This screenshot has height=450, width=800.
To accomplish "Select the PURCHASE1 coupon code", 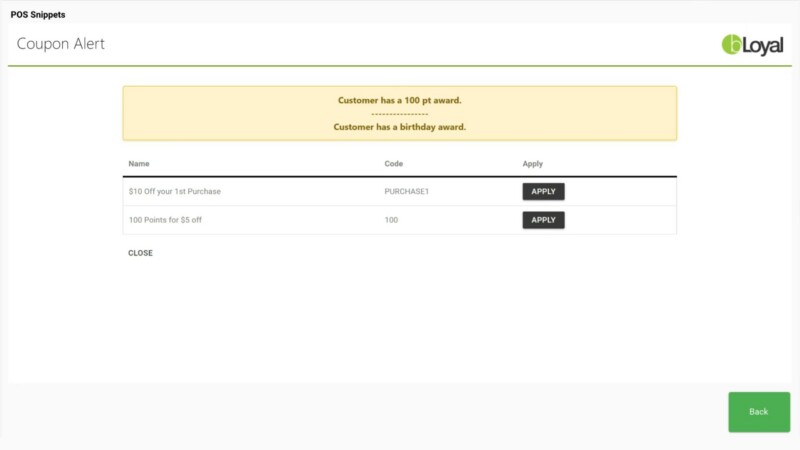I will point(407,191).
